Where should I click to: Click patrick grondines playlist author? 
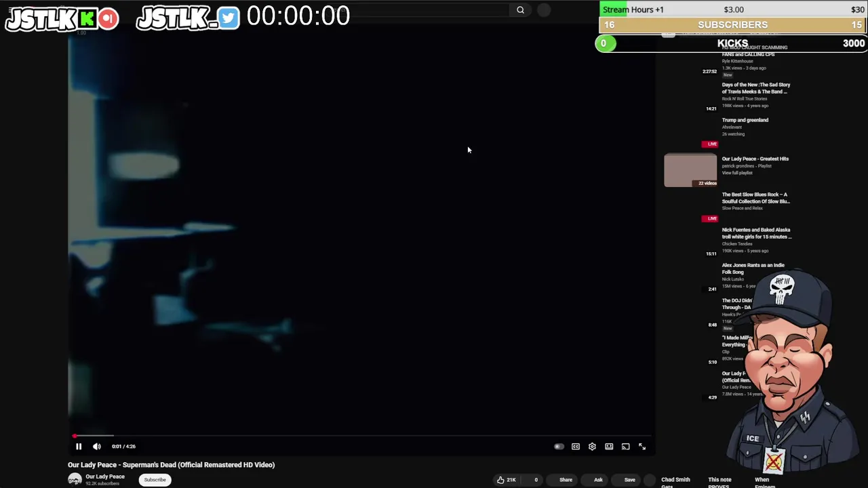tap(737, 166)
